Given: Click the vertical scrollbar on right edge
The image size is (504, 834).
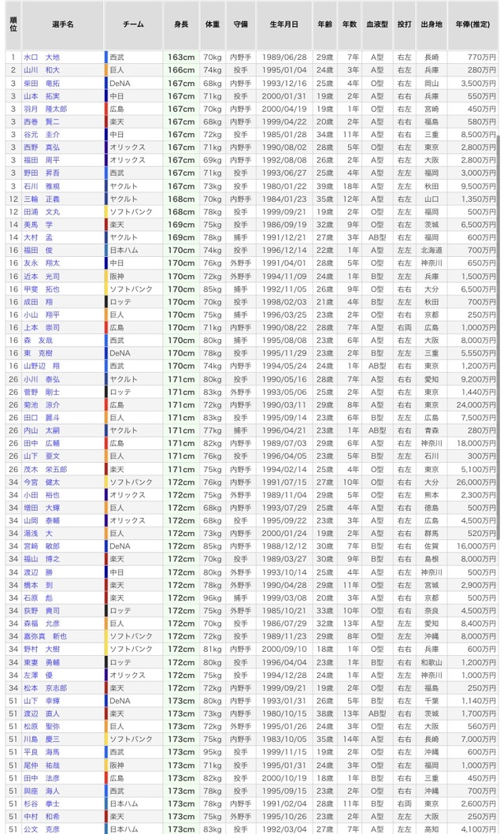Looking at the screenshot, I should pos(498,337).
